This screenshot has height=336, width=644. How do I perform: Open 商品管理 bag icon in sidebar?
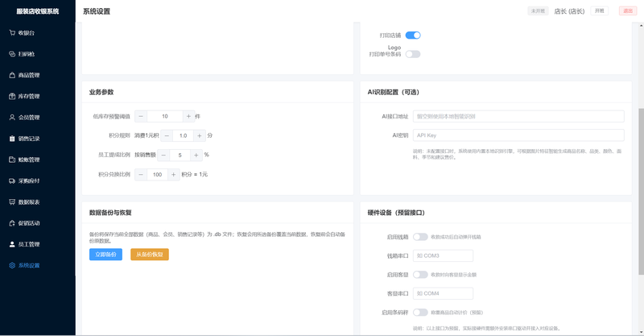tap(12, 75)
